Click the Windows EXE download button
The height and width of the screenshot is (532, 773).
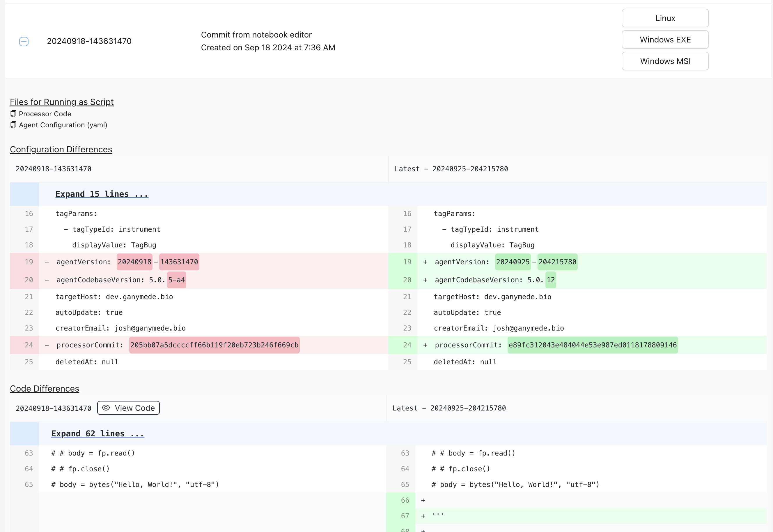pyautogui.click(x=665, y=39)
